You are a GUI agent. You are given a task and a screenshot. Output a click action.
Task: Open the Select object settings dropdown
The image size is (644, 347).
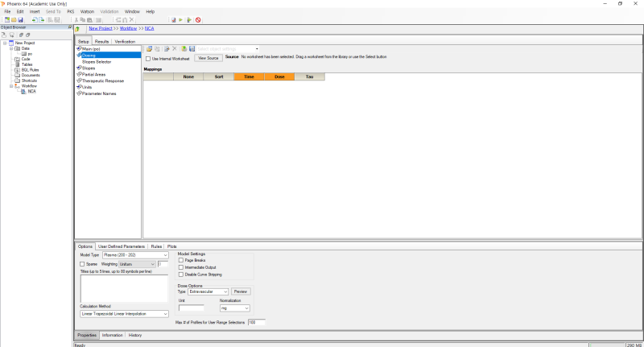click(257, 49)
